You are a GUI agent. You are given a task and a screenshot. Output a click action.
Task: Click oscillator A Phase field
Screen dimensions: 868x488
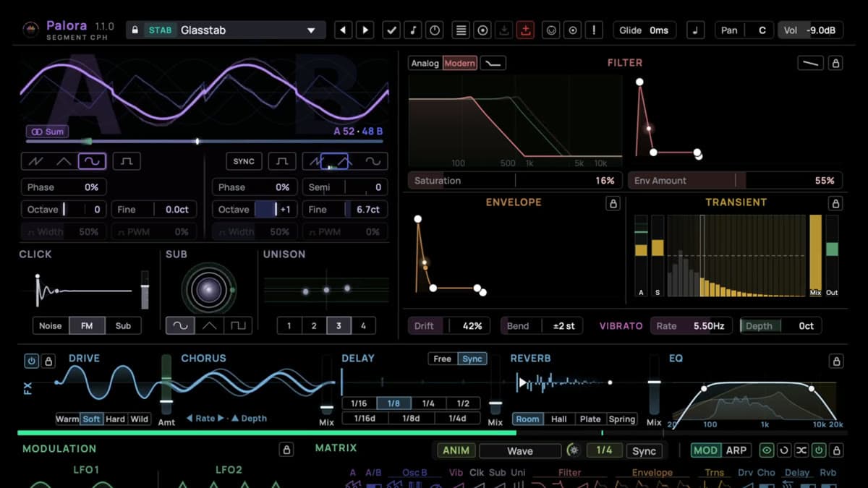click(x=64, y=187)
